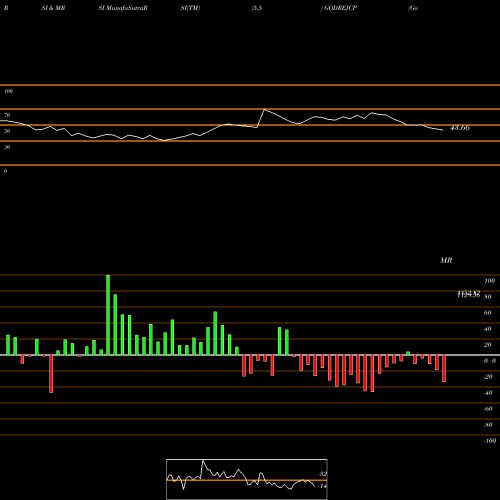Click MR axis label "-60"
The height and width of the screenshot is (500, 500).
pyautogui.click(x=488, y=409)
